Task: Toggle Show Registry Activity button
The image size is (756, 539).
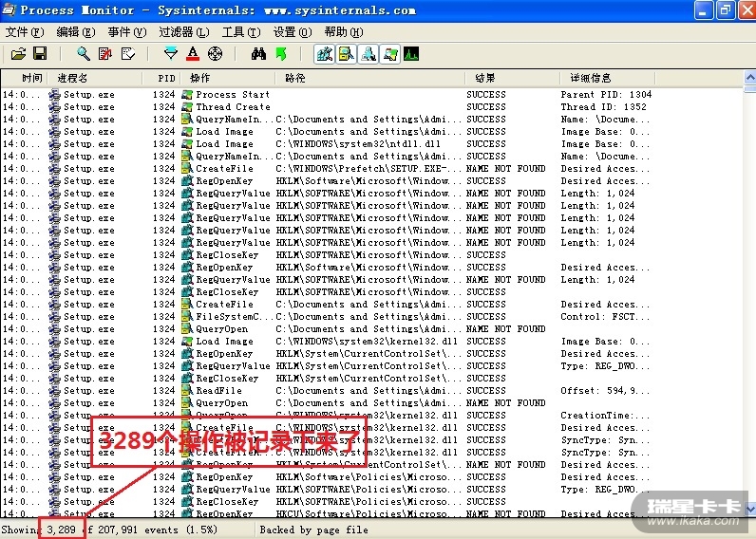Action: tap(324, 54)
